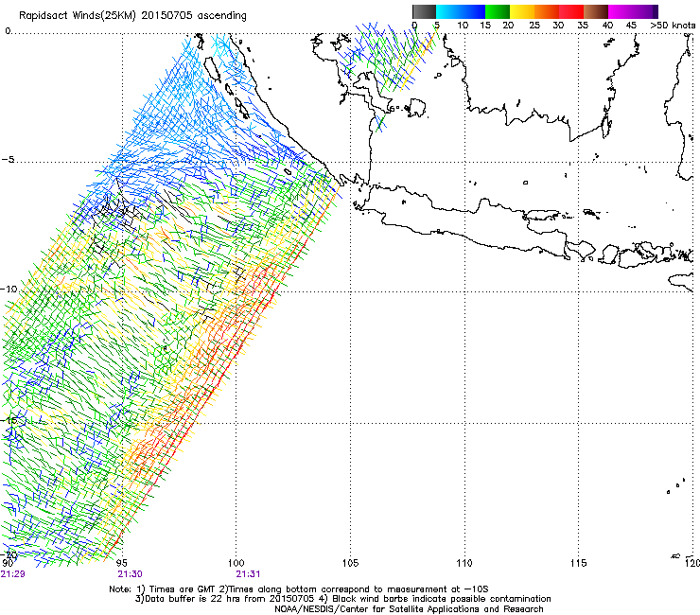Click the '100' longitude axis label

coord(236,563)
